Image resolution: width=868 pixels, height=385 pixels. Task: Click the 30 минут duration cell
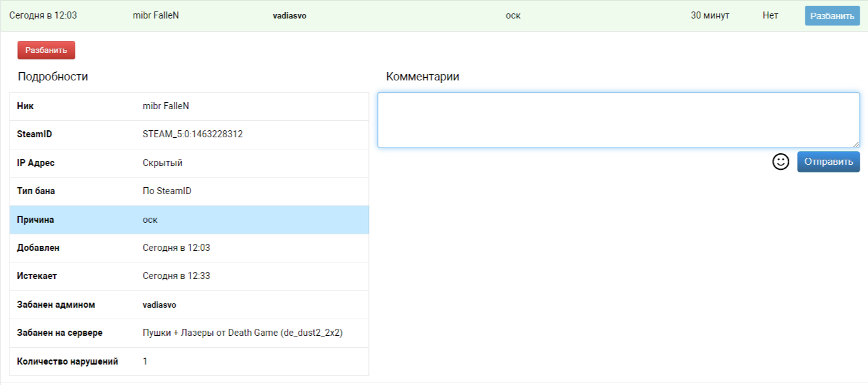[709, 15]
